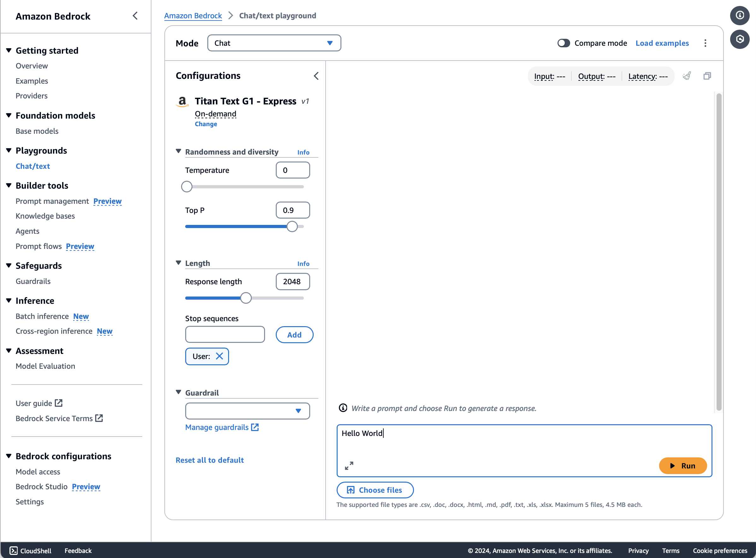The width and height of the screenshot is (756, 558).
Task: Open Info link for Length
Action: point(303,263)
